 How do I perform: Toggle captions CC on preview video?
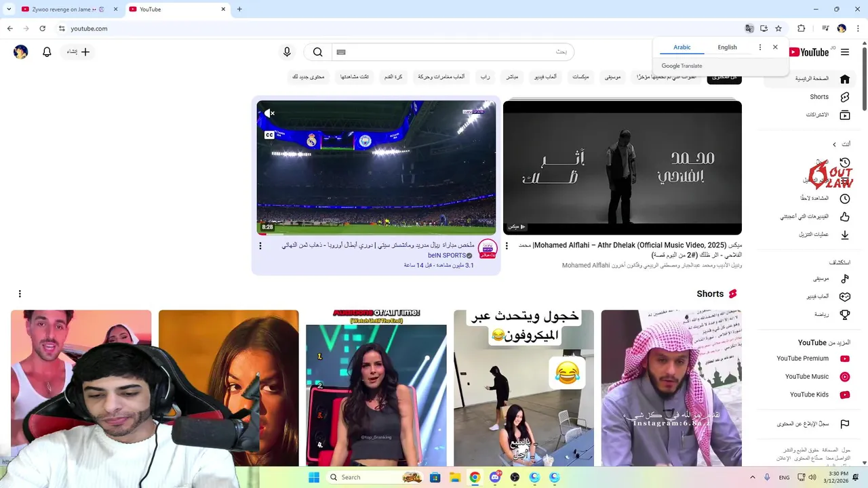pyautogui.click(x=269, y=135)
